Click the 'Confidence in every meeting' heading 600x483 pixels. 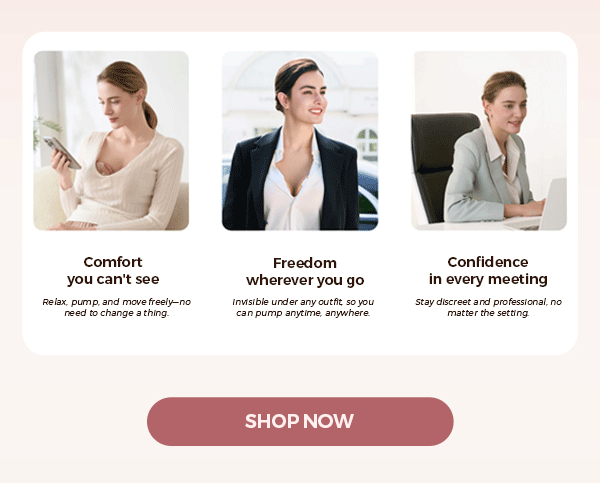coord(488,271)
